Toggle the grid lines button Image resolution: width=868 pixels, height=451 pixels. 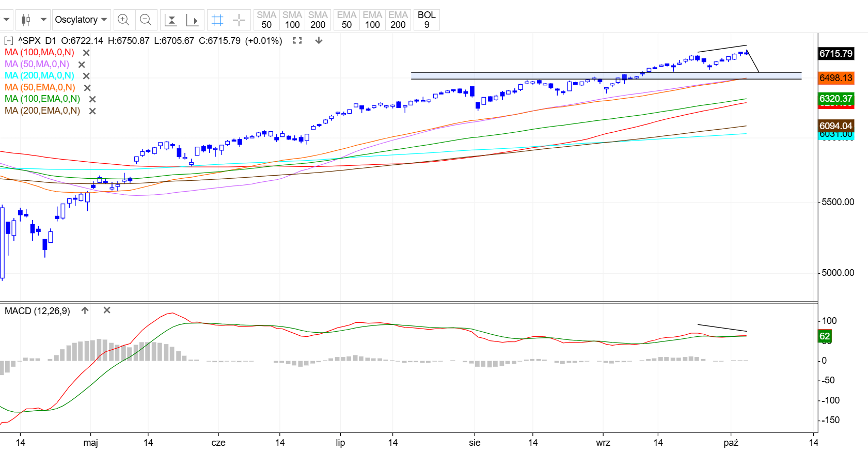pyautogui.click(x=217, y=20)
